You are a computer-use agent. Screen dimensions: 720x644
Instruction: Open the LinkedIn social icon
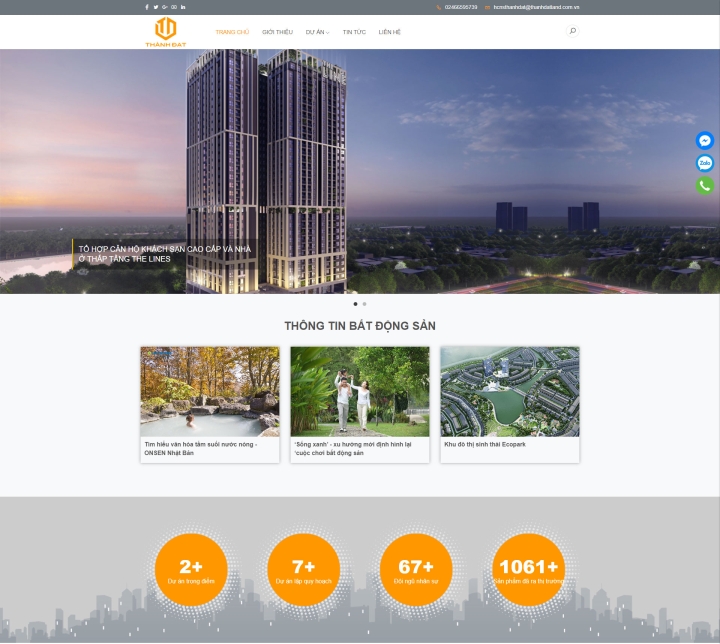(x=183, y=7)
